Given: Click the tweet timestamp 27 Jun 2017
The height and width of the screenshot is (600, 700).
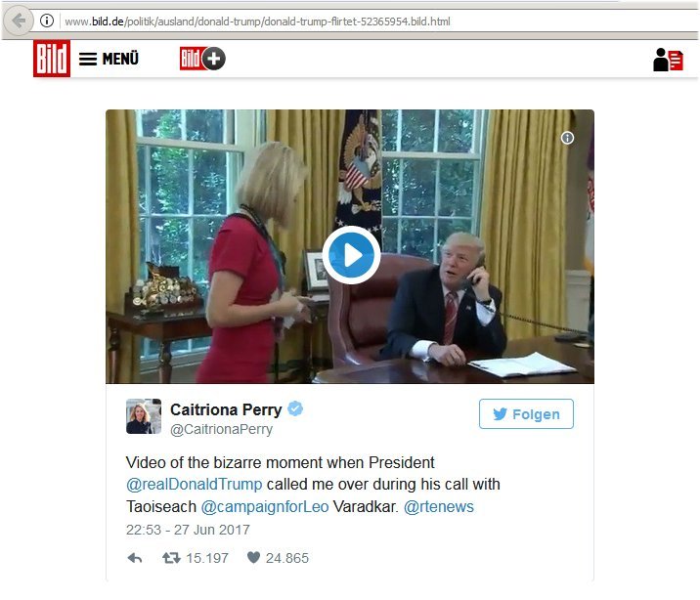Looking at the screenshot, I should (x=188, y=530).
